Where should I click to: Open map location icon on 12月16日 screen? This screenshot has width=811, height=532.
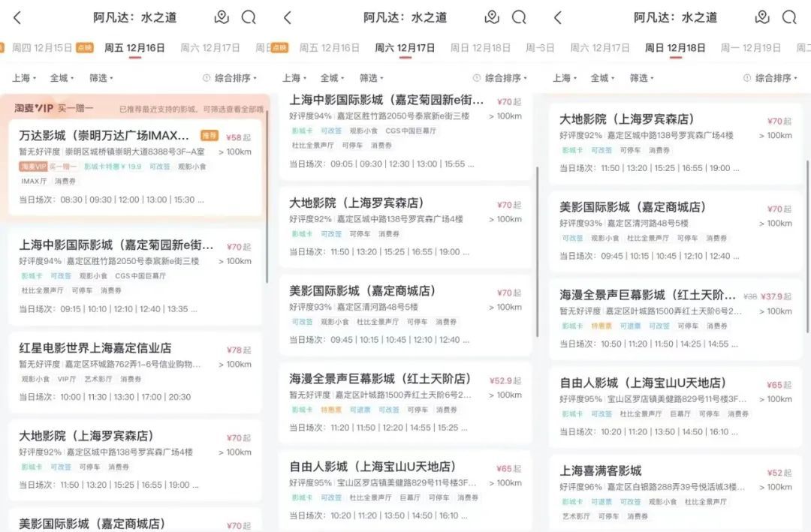[222, 17]
